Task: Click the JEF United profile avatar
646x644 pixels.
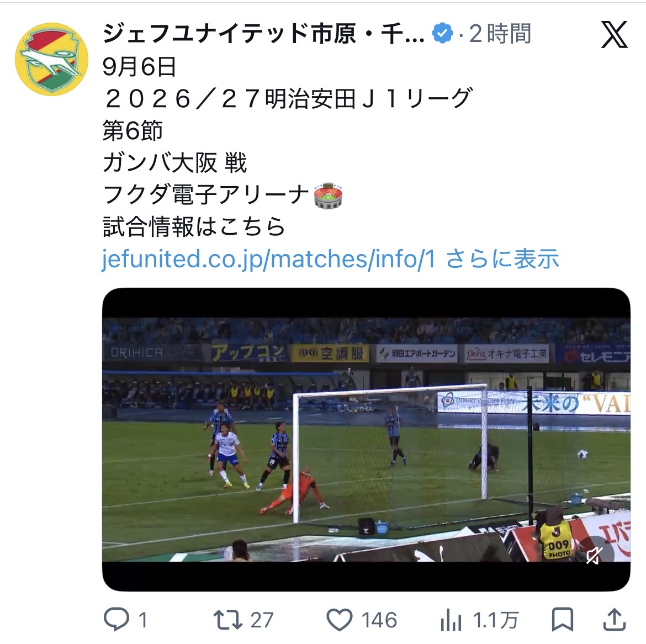Action: [51, 59]
